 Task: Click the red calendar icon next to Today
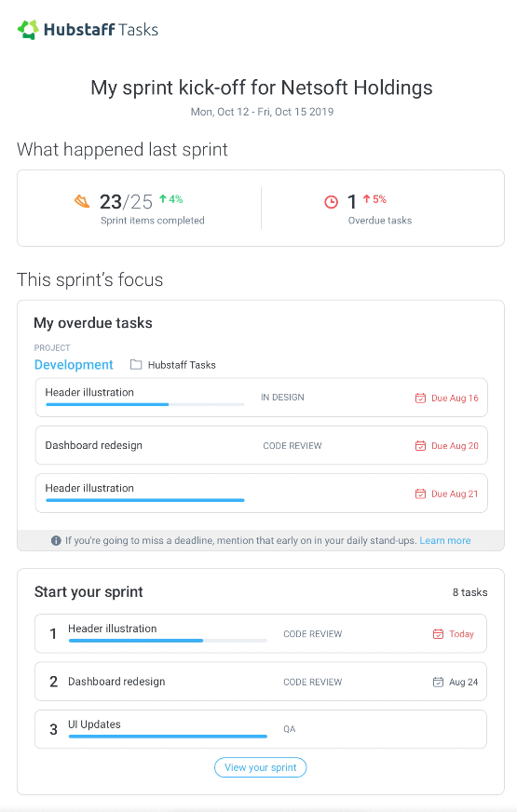(438, 634)
